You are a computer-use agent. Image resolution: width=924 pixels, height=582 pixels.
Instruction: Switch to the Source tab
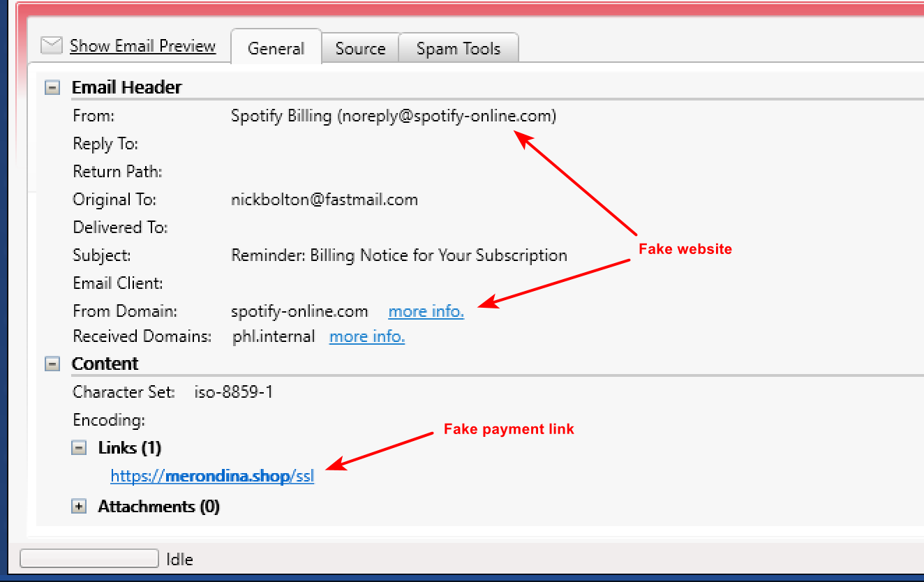[360, 48]
